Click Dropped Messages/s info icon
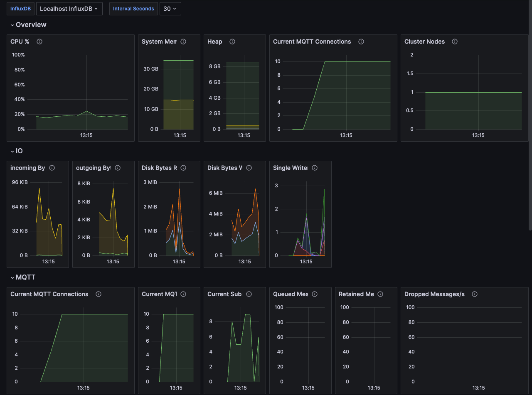 475,294
